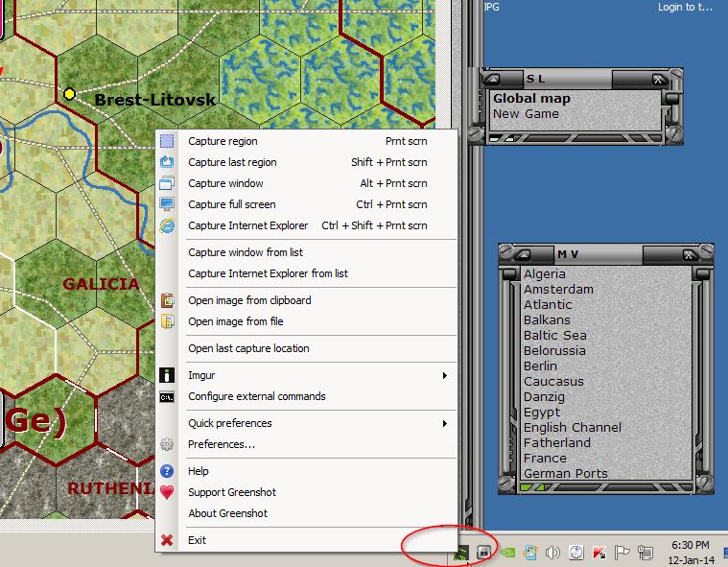Click the Capture full screen monitor icon
The width and height of the screenshot is (728, 567).
pos(167,204)
